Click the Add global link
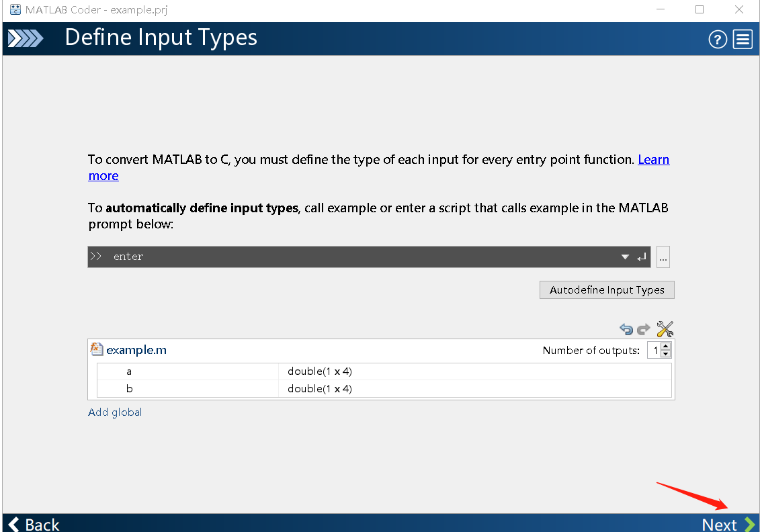 click(x=115, y=412)
